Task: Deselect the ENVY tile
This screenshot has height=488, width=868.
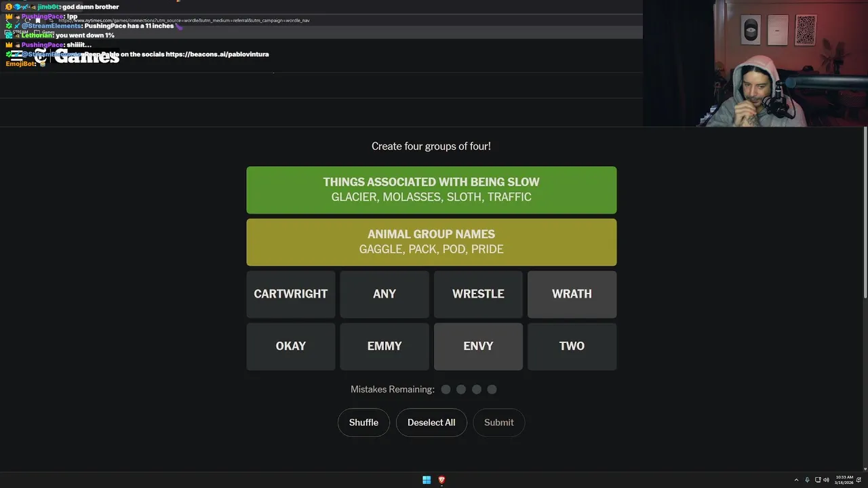Action: 478,346
